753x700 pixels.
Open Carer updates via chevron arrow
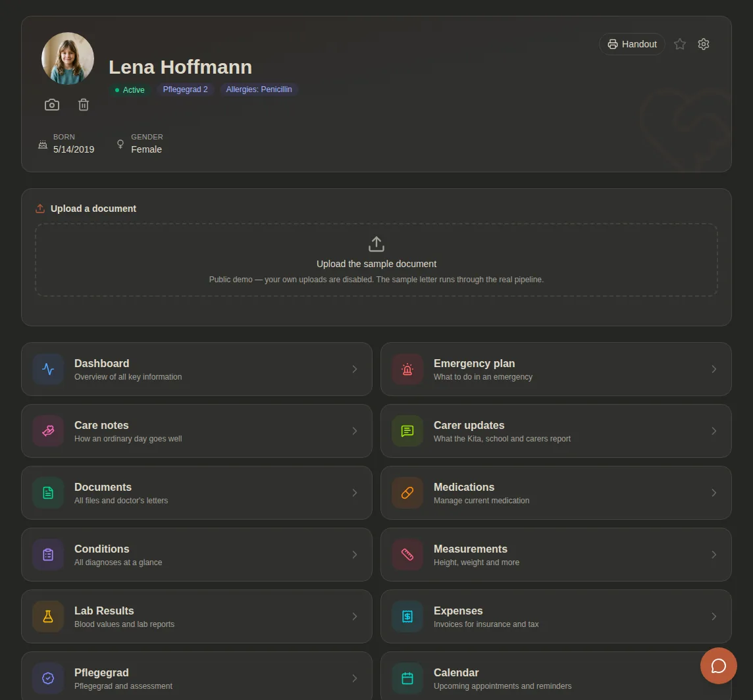(714, 431)
